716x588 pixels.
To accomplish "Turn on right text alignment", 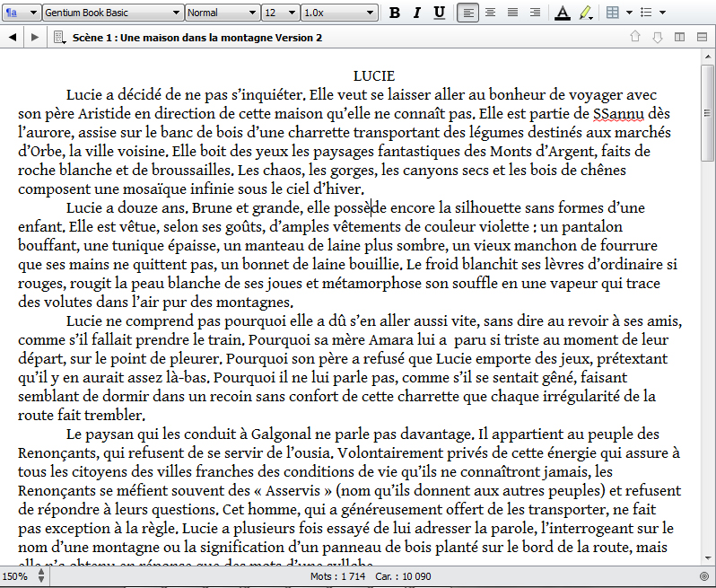I will pyautogui.click(x=535, y=13).
